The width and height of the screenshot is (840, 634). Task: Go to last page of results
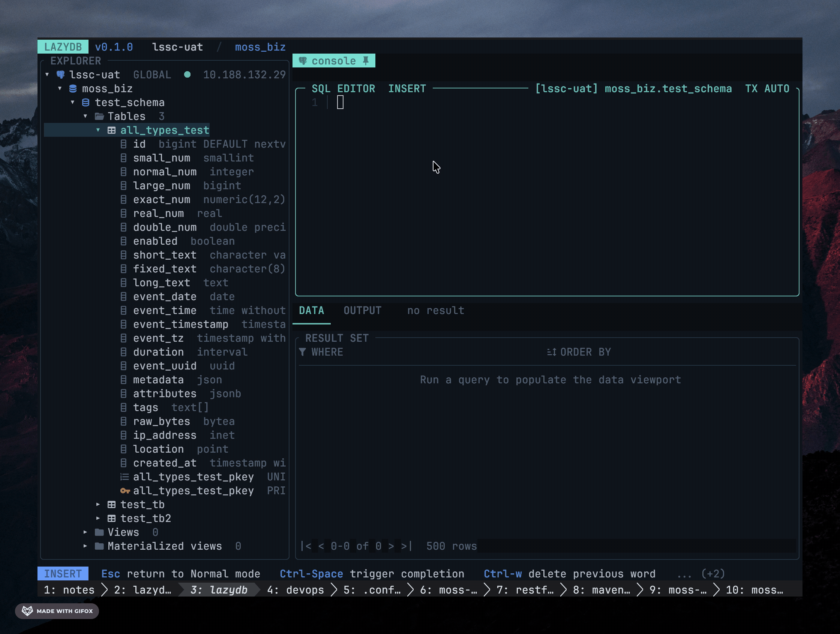(x=407, y=546)
